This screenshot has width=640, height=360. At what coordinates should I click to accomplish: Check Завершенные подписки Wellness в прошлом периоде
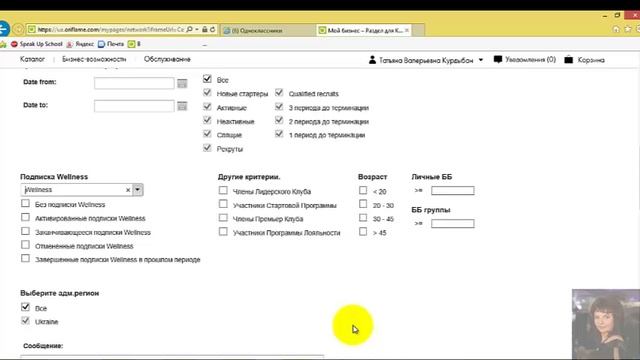(x=25, y=258)
